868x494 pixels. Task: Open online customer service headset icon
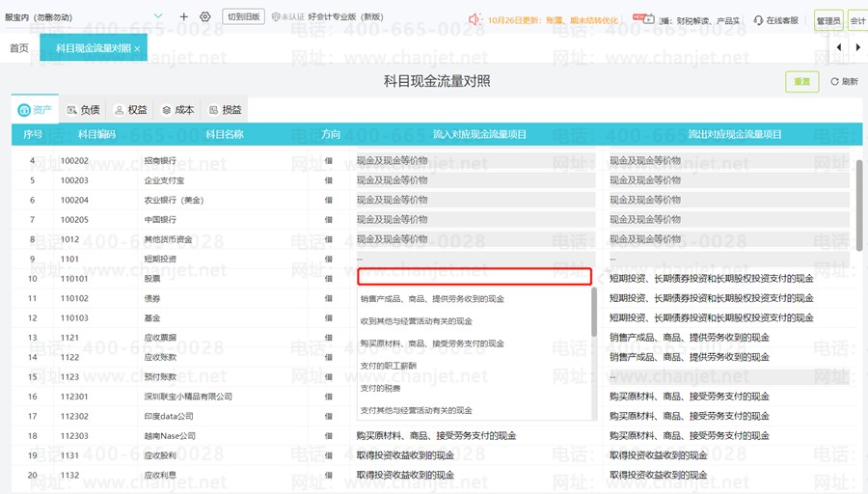(x=758, y=19)
